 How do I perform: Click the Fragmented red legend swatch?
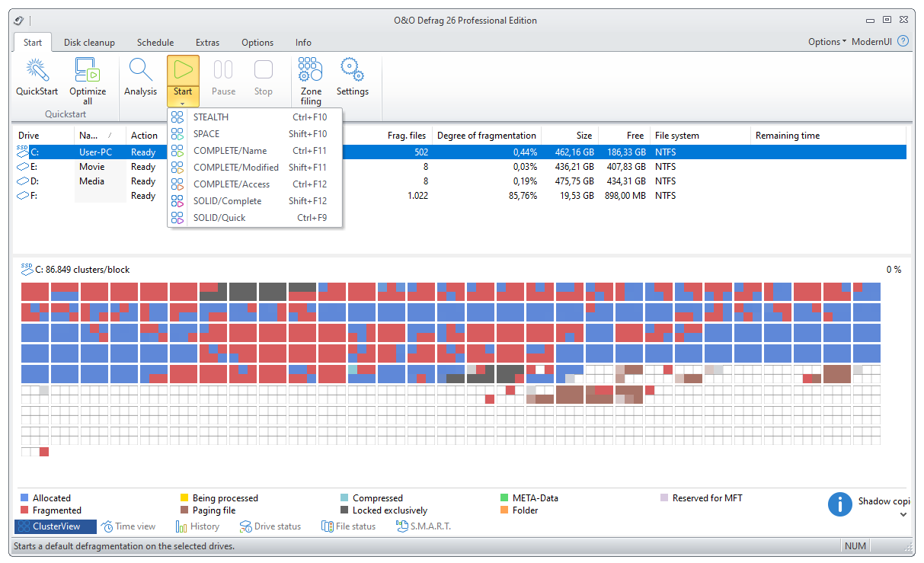tap(24, 510)
